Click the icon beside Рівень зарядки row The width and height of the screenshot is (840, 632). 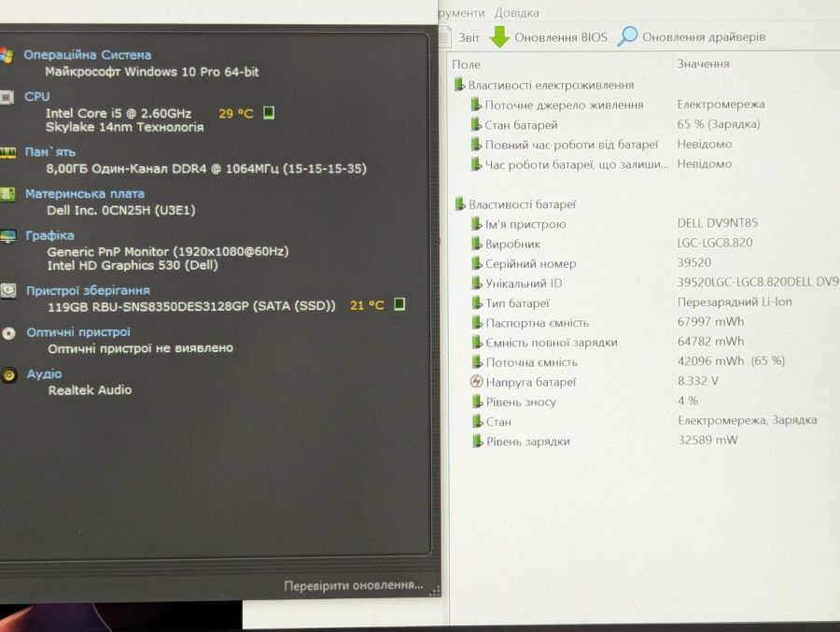(477, 441)
